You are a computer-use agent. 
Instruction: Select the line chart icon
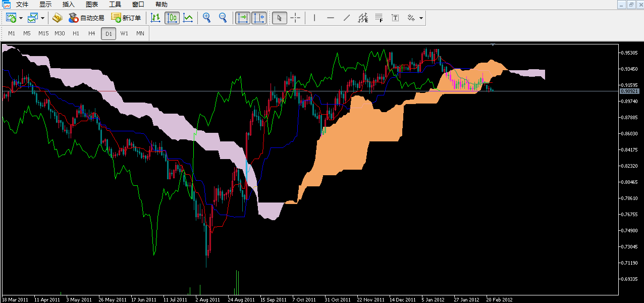point(188,18)
